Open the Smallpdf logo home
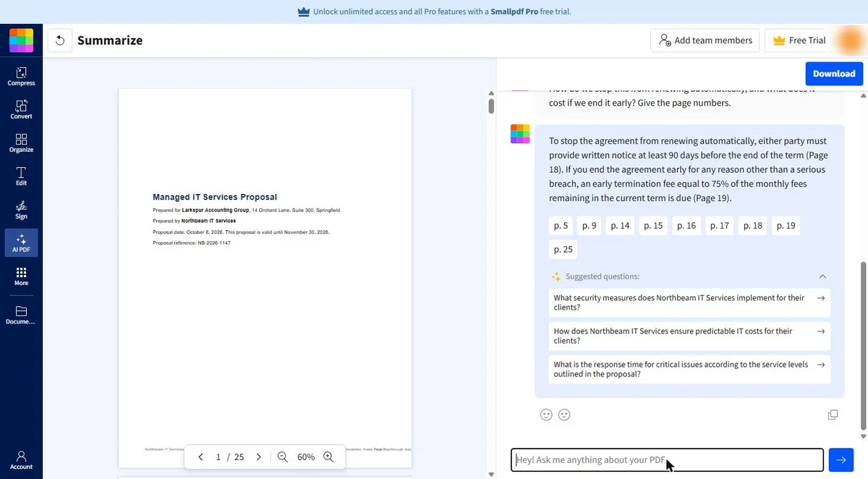Screen dimensions: 868x479 tap(21, 41)
